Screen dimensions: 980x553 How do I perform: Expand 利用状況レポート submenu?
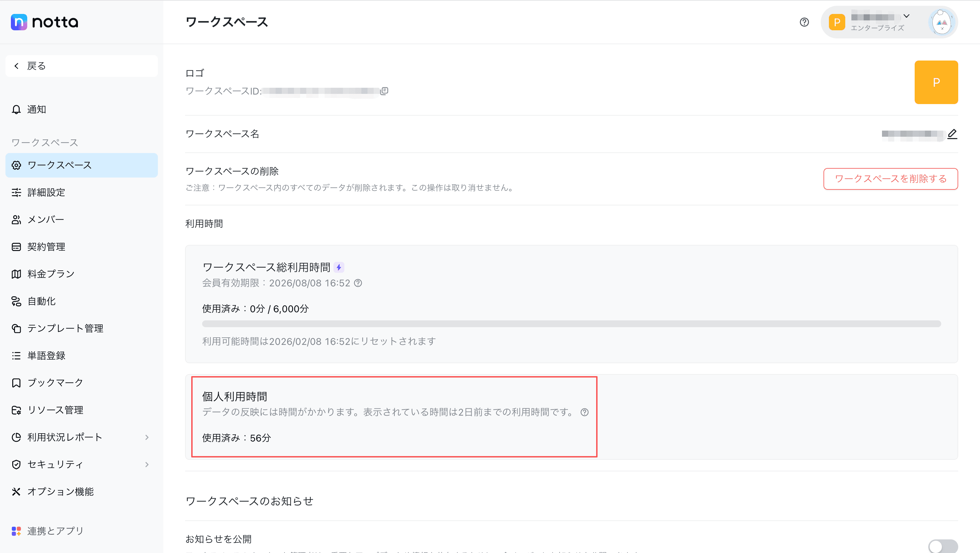pos(147,437)
